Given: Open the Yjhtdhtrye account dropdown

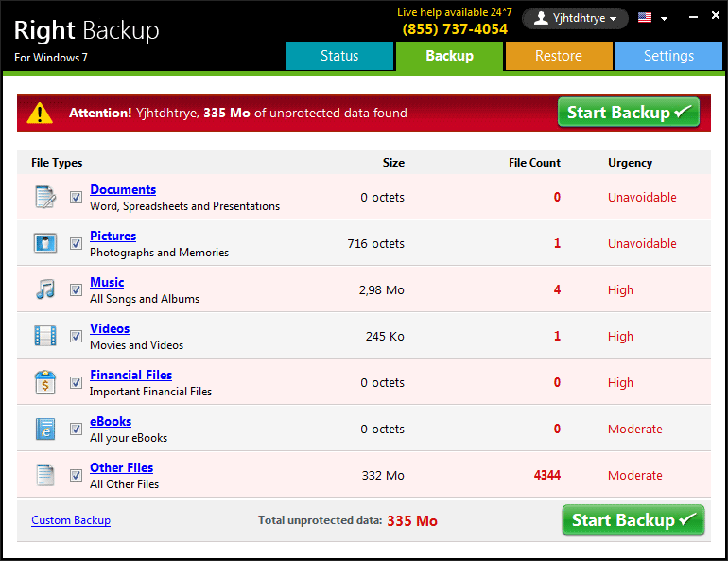Looking at the screenshot, I should pos(575,18).
